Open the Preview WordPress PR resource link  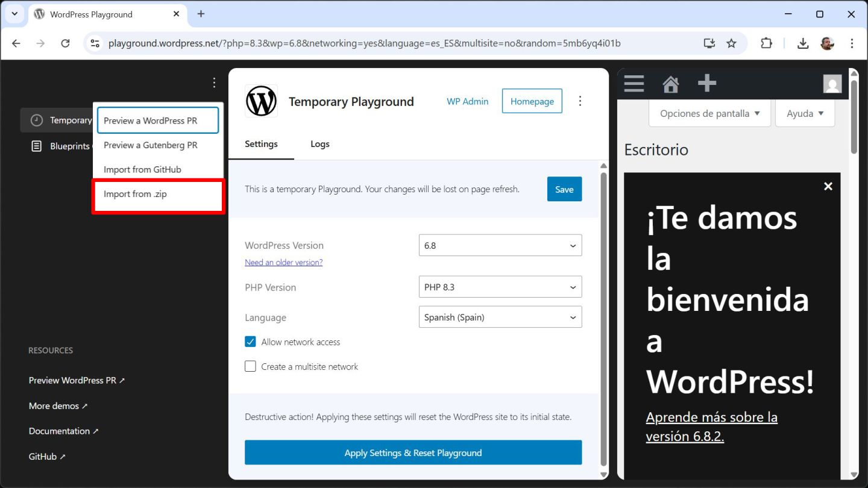coord(77,380)
